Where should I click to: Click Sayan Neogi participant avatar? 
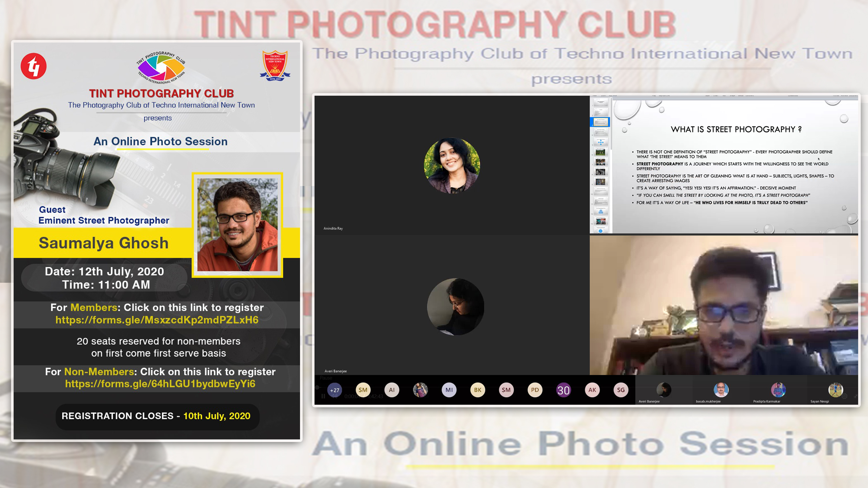[836, 390]
